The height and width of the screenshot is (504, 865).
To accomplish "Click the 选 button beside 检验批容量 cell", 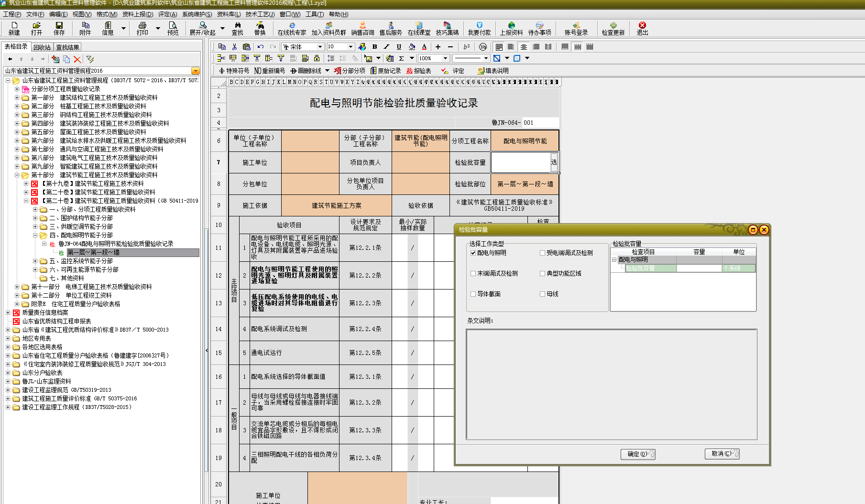I will tap(554, 162).
